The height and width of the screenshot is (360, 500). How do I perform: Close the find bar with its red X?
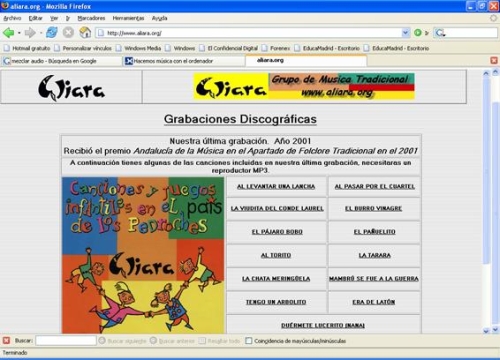[x=6, y=340]
